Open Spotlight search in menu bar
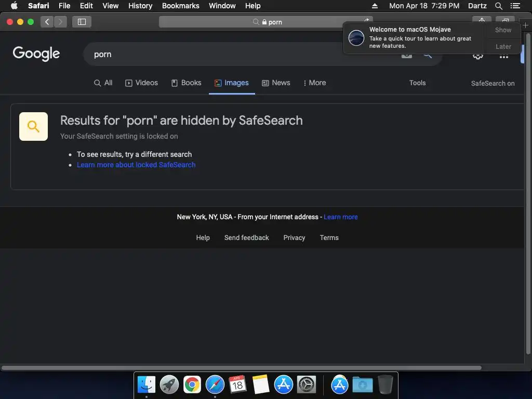532x399 pixels. point(498,6)
